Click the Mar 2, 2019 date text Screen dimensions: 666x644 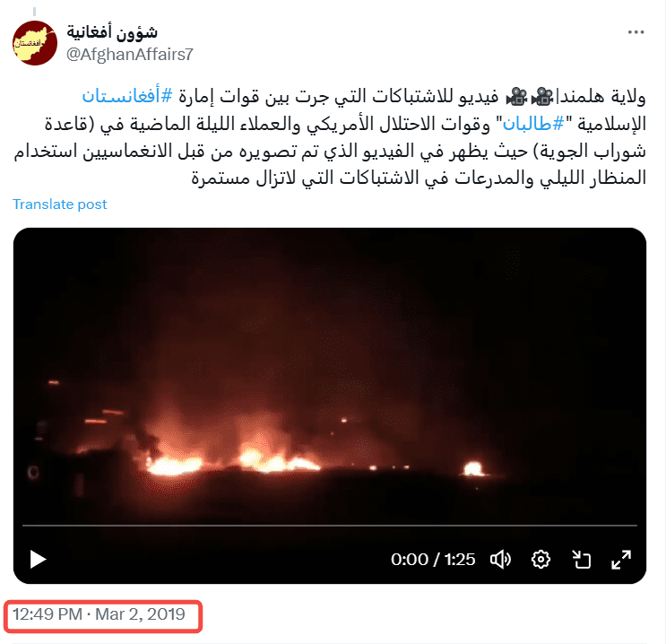[140, 614]
